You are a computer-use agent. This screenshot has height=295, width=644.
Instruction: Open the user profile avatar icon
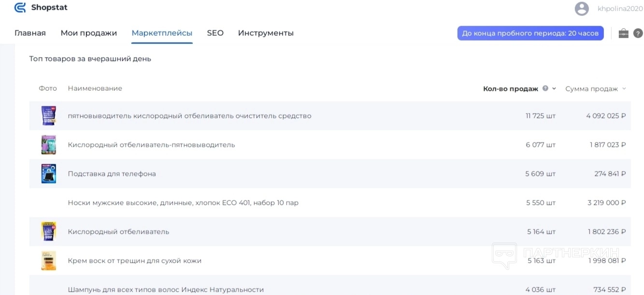point(582,8)
